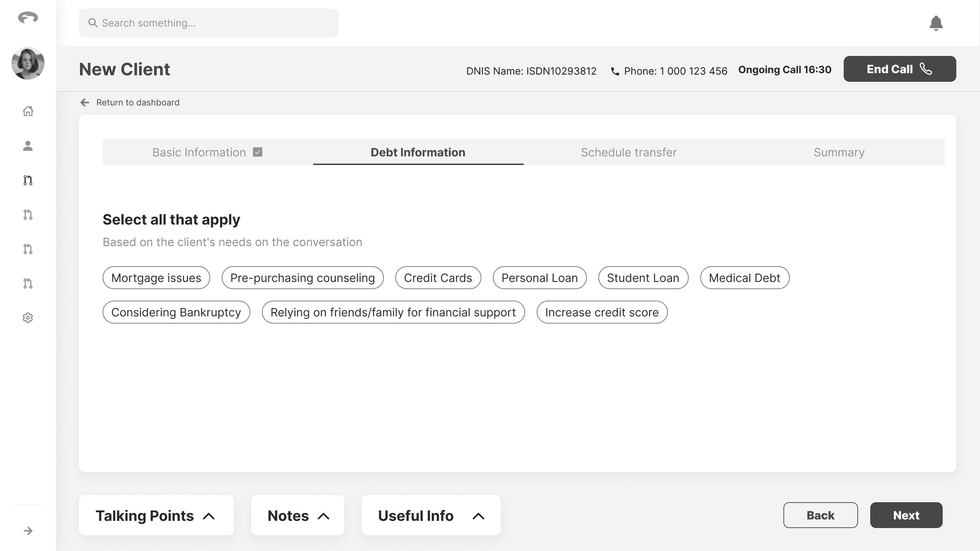The height and width of the screenshot is (551, 980).
Task: Open settings gear in sidebar
Action: [x=28, y=318]
